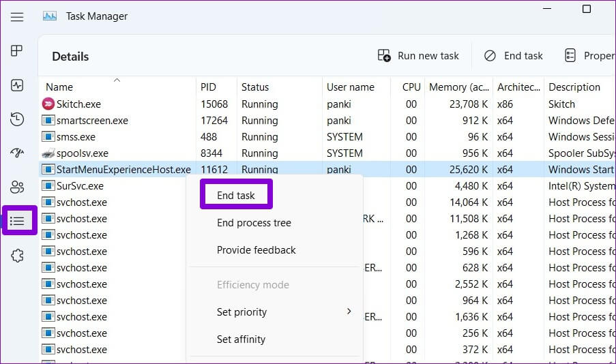The height and width of the screenshot is (364, 616).
Task: Click Run new task button
Action: coord(418,56)
